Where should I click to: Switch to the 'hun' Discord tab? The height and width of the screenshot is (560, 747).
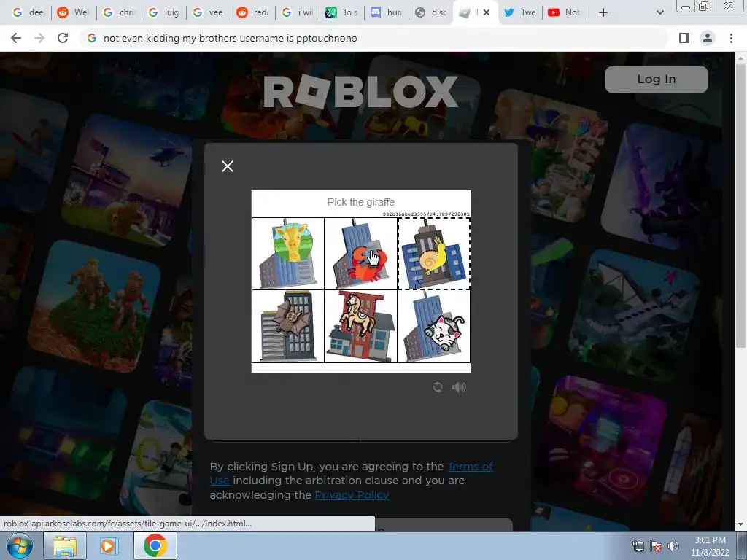387,12
